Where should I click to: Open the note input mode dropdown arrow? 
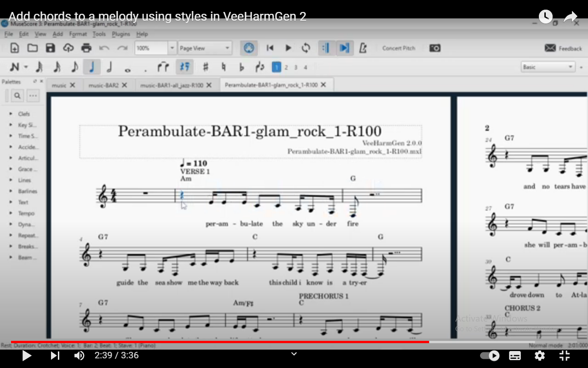[26, 67]
